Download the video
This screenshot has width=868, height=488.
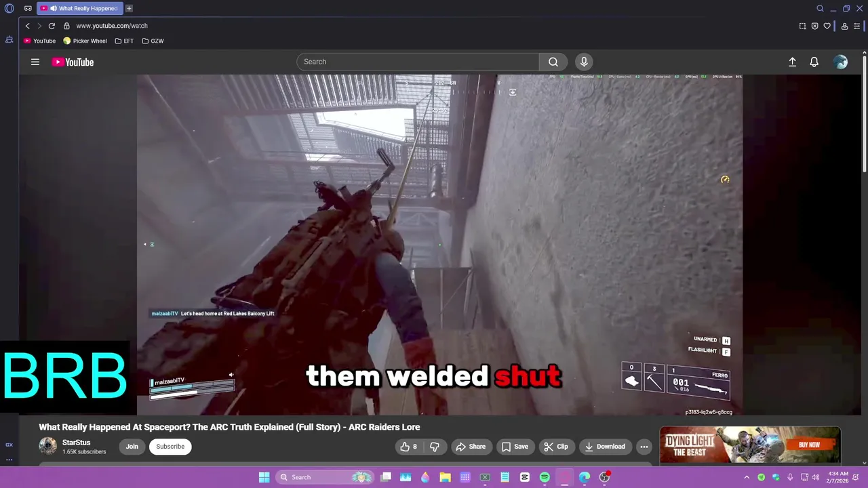605,447
